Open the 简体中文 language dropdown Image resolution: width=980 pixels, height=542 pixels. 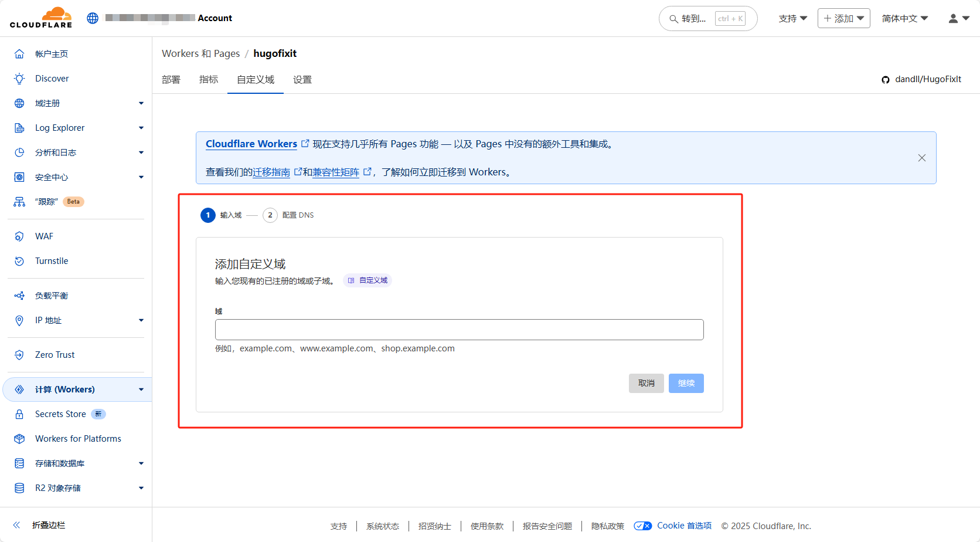(x=904, y=19)
